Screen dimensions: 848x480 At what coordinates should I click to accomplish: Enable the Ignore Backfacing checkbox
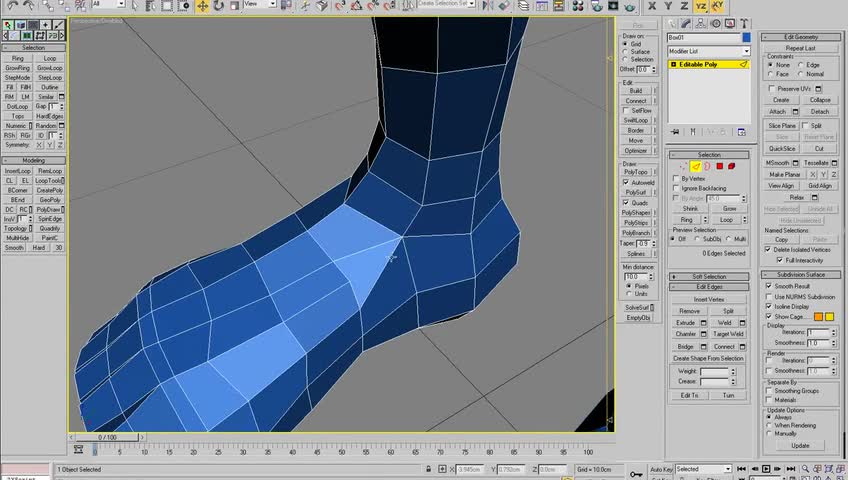(x=676, y=188)
